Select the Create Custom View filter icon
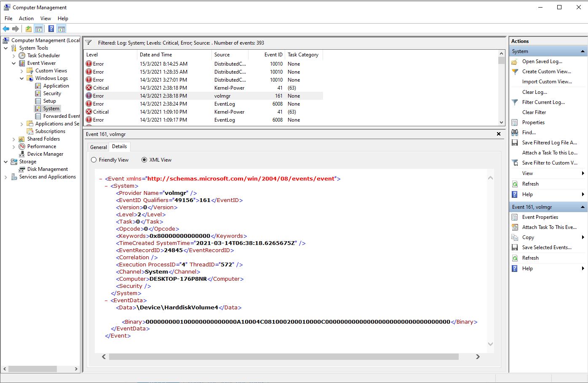 click(x=515, y=71)
